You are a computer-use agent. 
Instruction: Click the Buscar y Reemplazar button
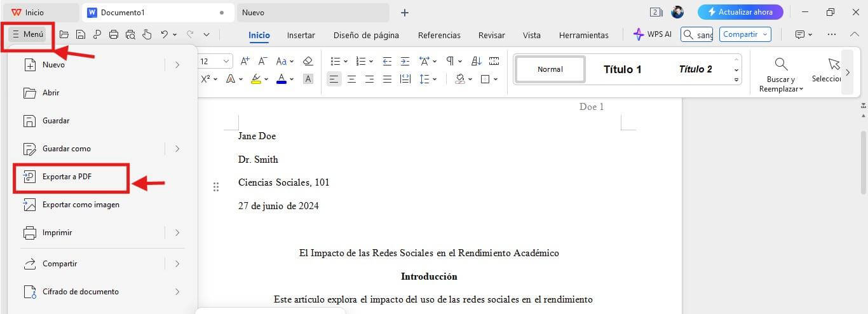point(781,74)
